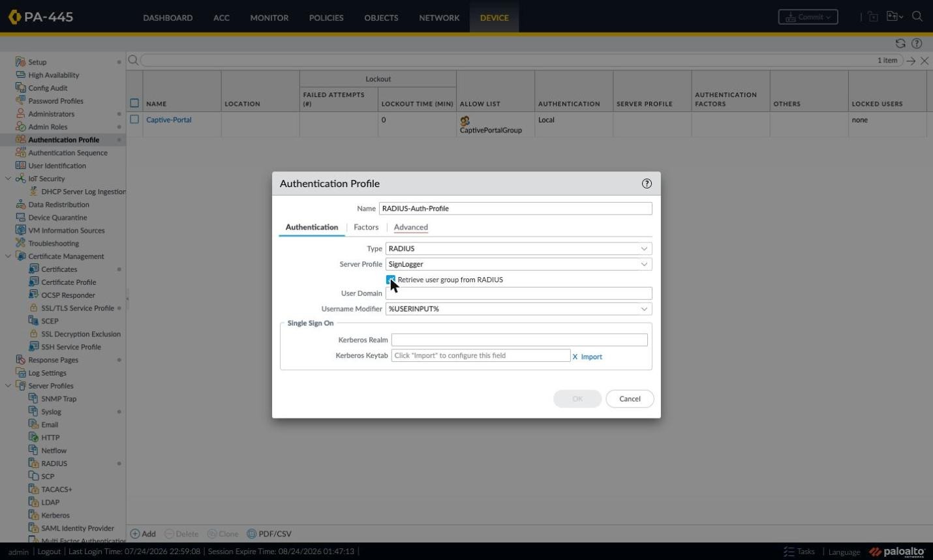The width and height of the screenshot is (933, 560).
Task: Open Admin Roles icon
Action: (20, 127)
